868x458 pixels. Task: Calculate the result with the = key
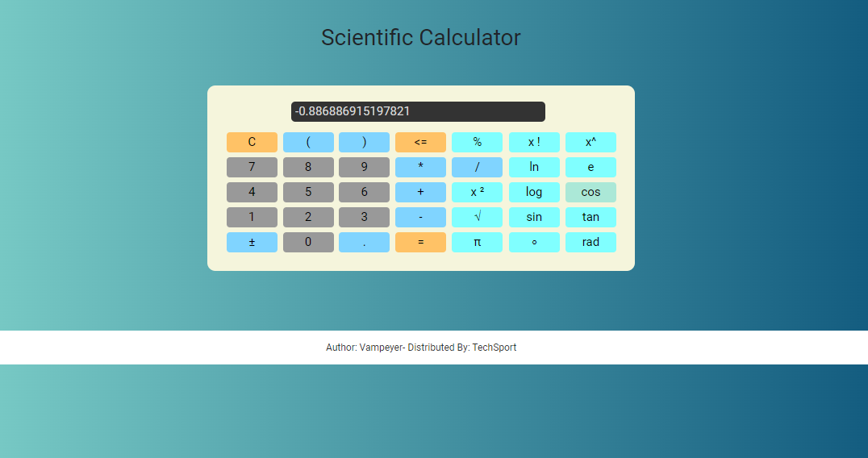tap(421, 242)
